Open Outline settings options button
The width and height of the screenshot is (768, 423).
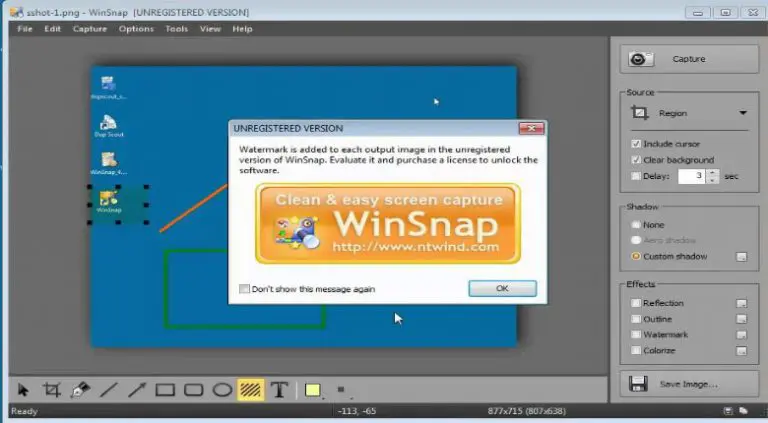[742, 319]
